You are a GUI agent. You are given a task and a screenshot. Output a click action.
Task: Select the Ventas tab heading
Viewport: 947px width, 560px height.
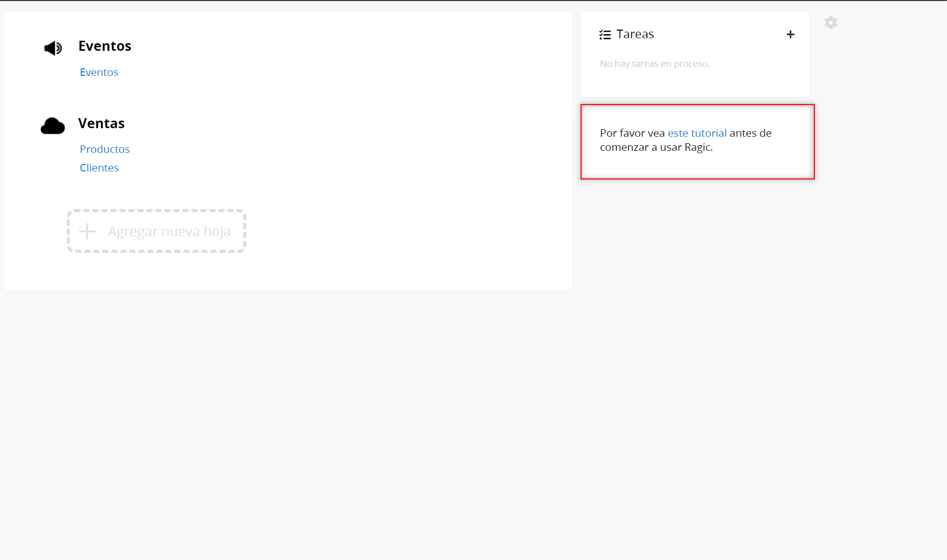[x=102, y=124]
